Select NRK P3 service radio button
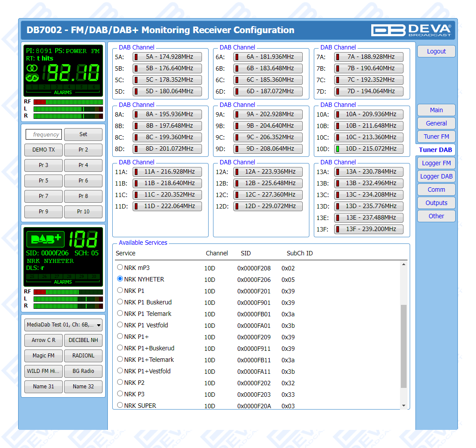This screenshot has height=448, width=476. tap(120, 394)
